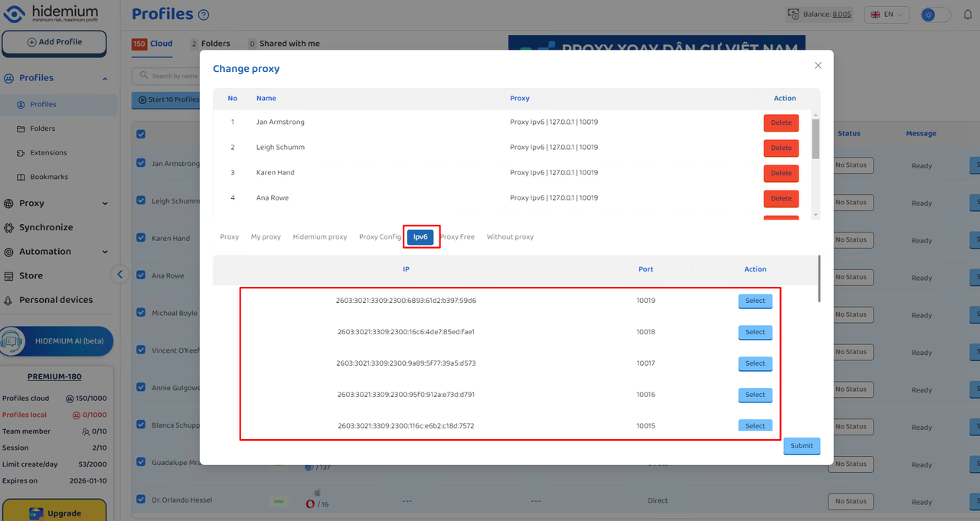Click the notification bell icon
Screen dimensions: 980x521
966,15
